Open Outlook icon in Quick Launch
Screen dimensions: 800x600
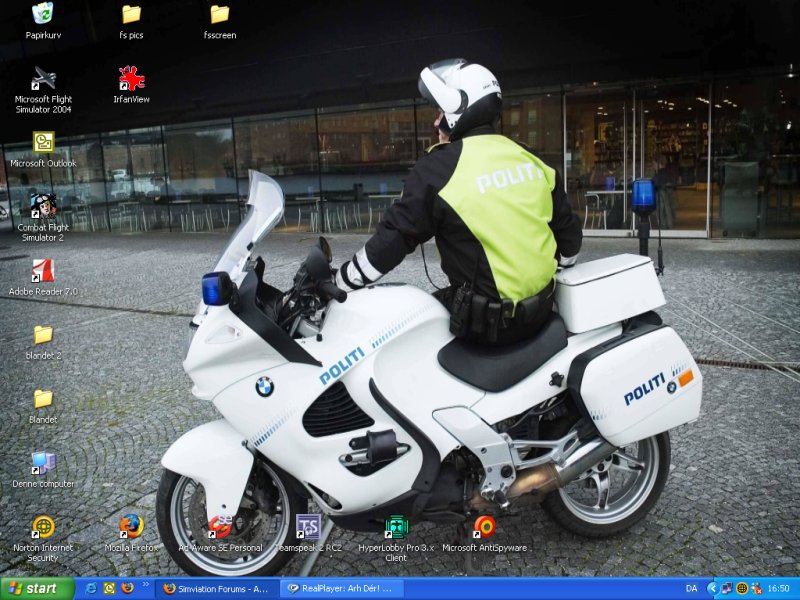tap(109, 589)
